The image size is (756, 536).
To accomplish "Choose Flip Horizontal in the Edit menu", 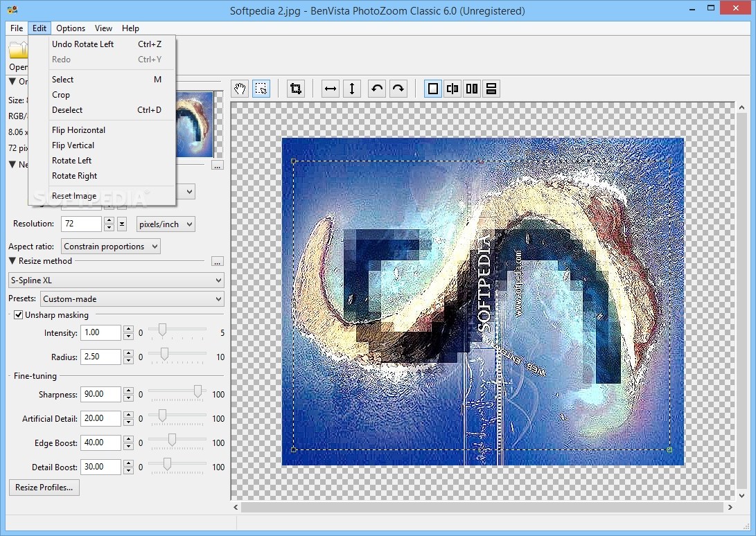I will 103,130.
